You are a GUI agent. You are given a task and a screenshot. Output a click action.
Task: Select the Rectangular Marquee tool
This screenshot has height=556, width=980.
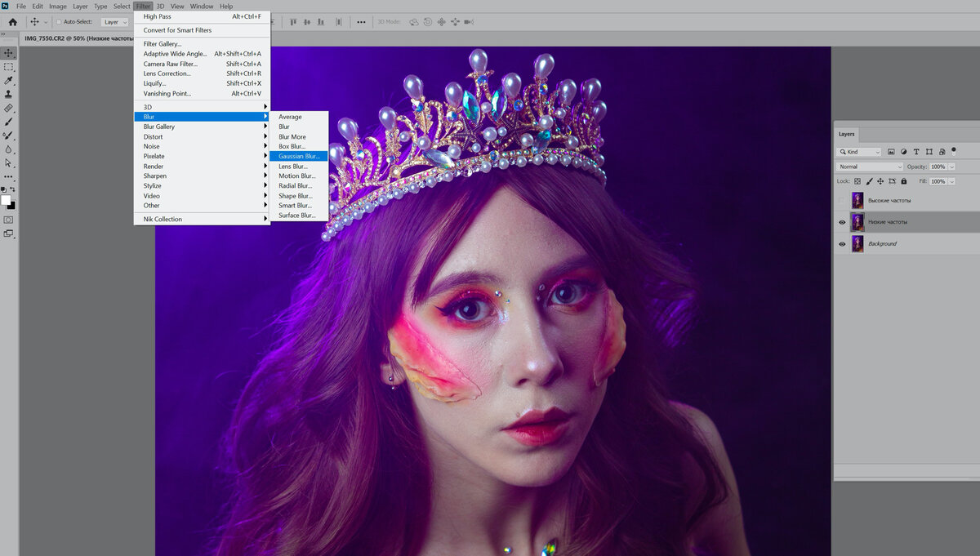9,67
